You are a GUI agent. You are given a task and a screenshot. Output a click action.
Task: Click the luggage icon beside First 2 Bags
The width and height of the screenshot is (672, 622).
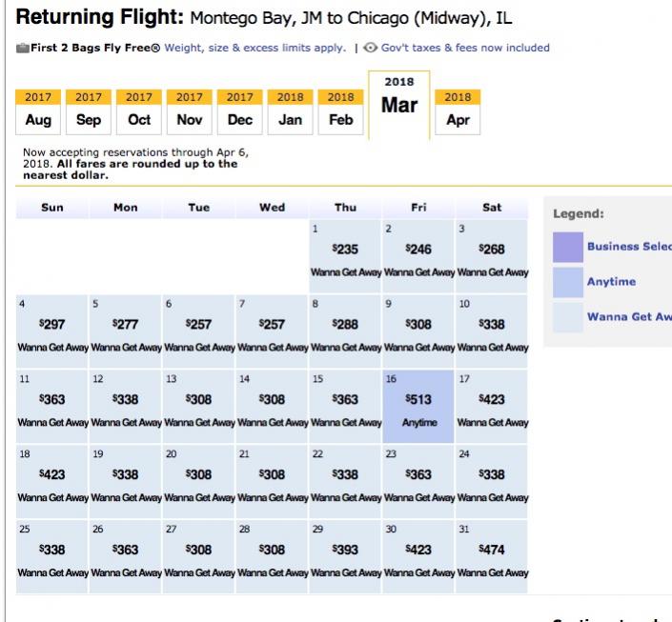22,49
